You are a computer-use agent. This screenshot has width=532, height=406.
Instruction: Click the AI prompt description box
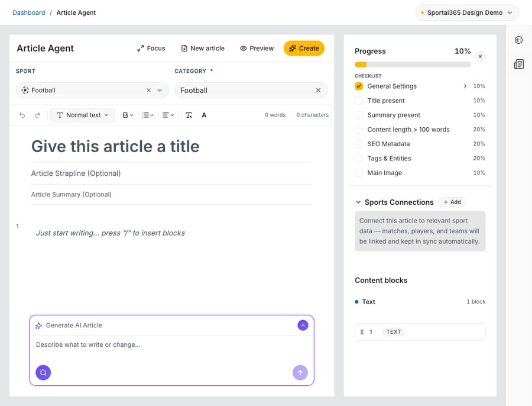(171, 345)
